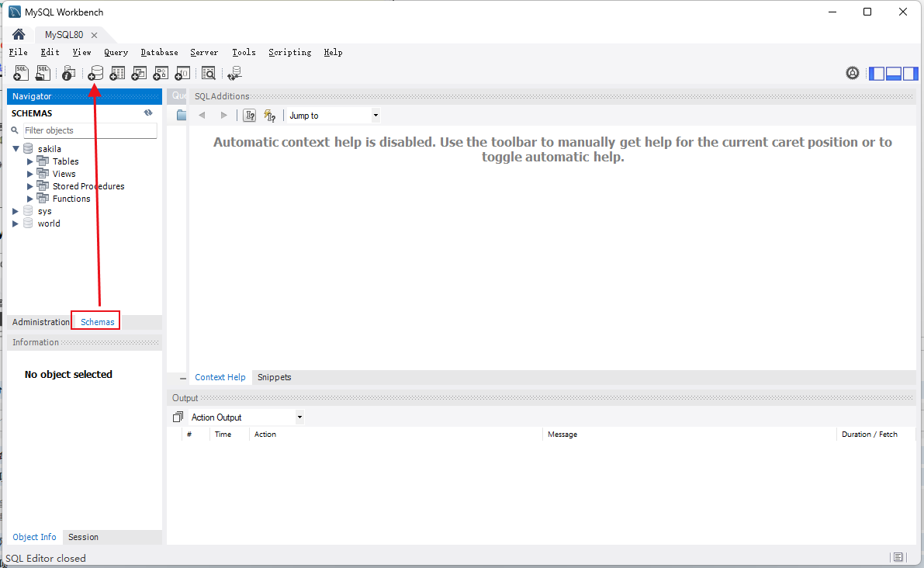
Task: Open the Scripting menu
Action: 290,53
